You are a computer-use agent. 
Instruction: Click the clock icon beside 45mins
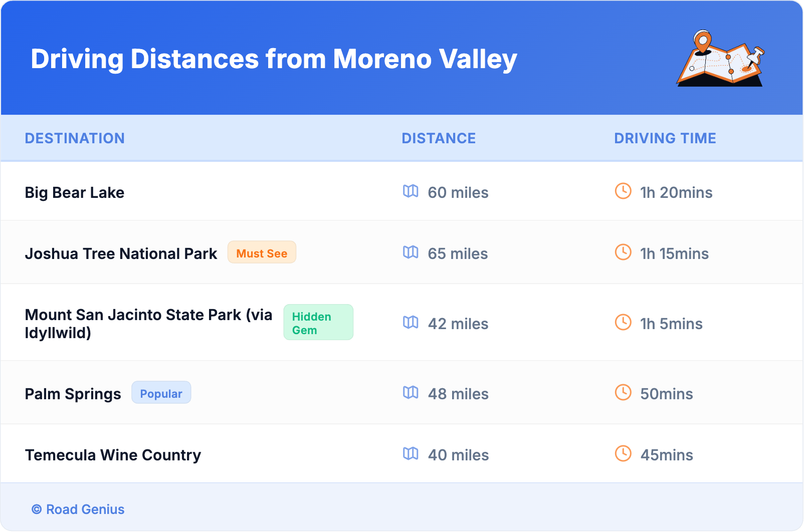point(623,454)
